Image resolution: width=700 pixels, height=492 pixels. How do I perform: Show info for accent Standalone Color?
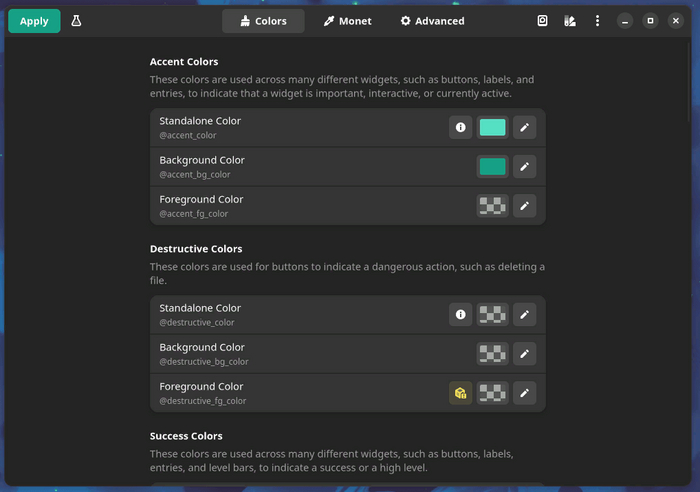(x=460, y=127)
